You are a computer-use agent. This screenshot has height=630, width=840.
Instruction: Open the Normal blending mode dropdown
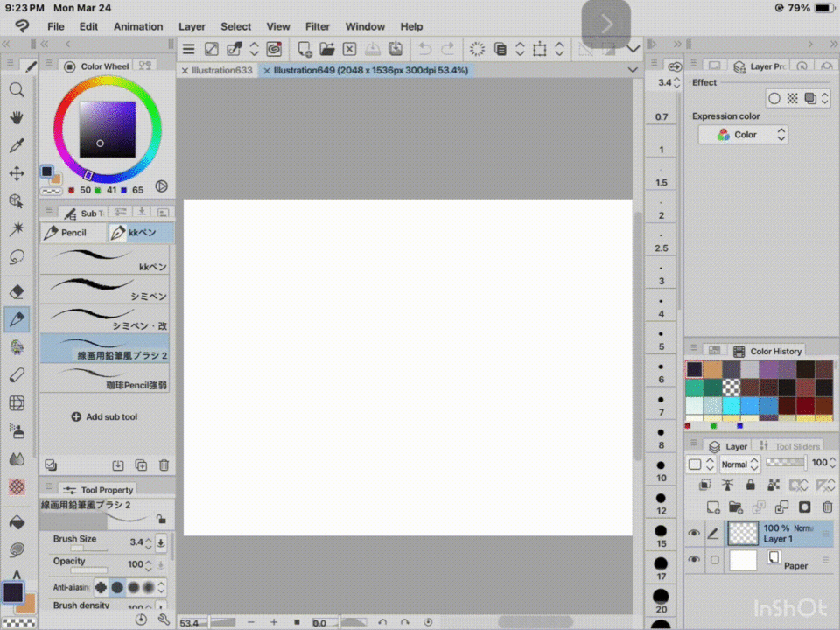click(x=739, y=465)
